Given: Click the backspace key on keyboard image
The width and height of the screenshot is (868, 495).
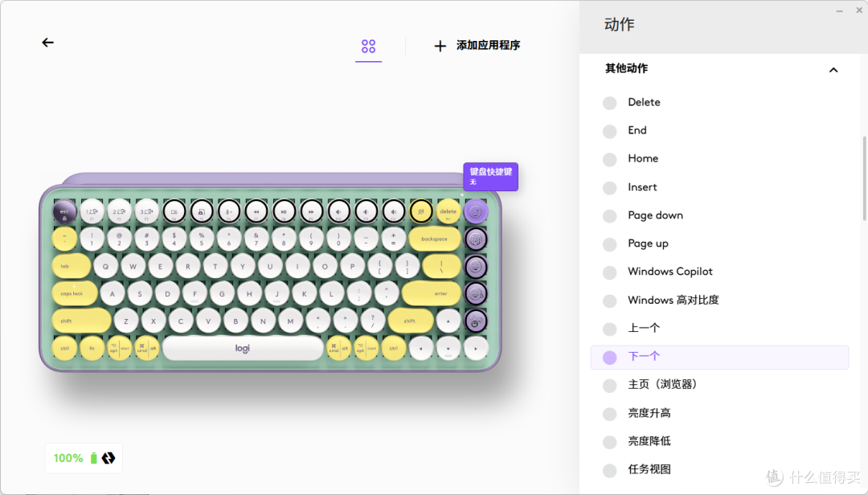Looking at the screenshot, I should pos(435,239).
